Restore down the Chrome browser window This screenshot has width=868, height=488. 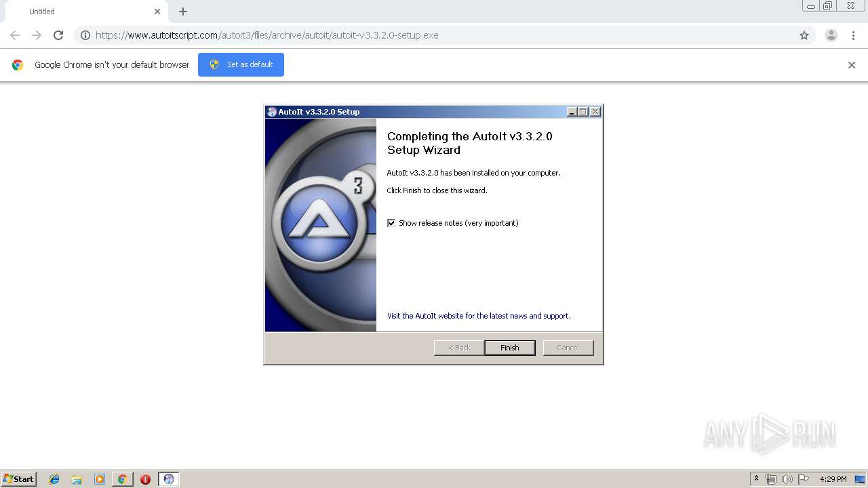tap(828, 6)
